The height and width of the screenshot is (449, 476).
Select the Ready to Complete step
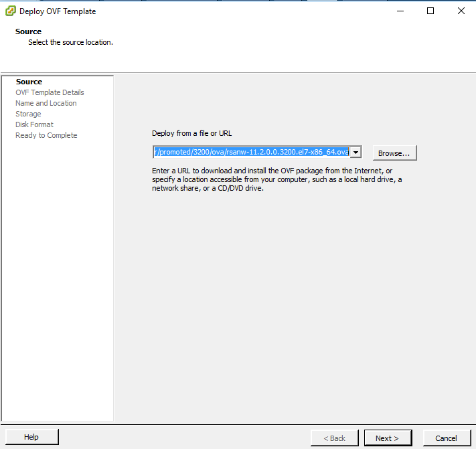46,135
